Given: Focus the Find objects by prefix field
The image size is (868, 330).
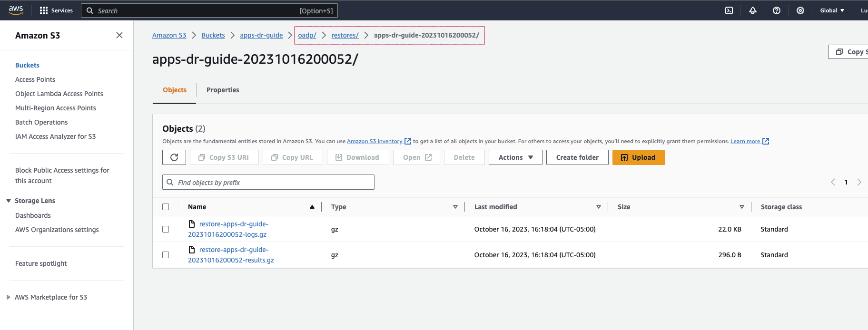Looking at the screenshot, I should (268, 182).
